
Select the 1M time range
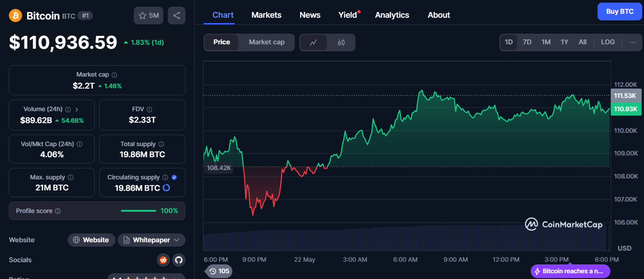click(x=546, y=42)
